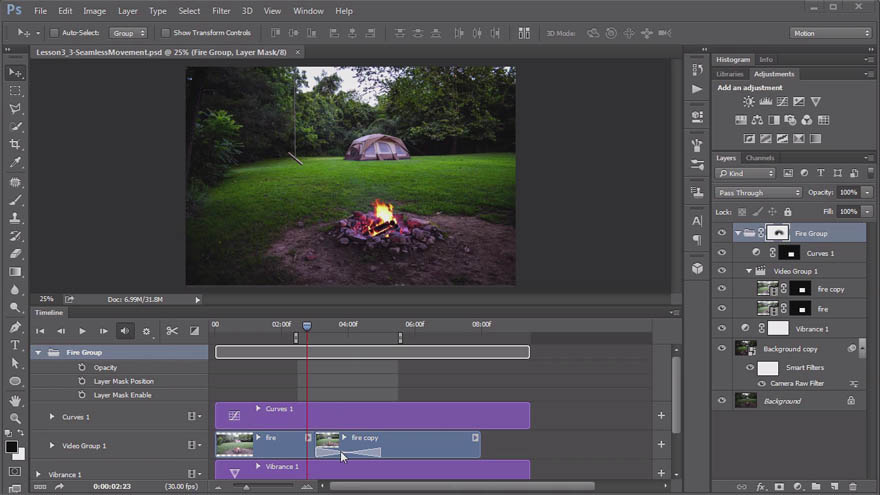Enable Show Transform Controls checkbox
The width and height of the screenshot is (880, 495).
pyautogui.click(x=166, y=33)
